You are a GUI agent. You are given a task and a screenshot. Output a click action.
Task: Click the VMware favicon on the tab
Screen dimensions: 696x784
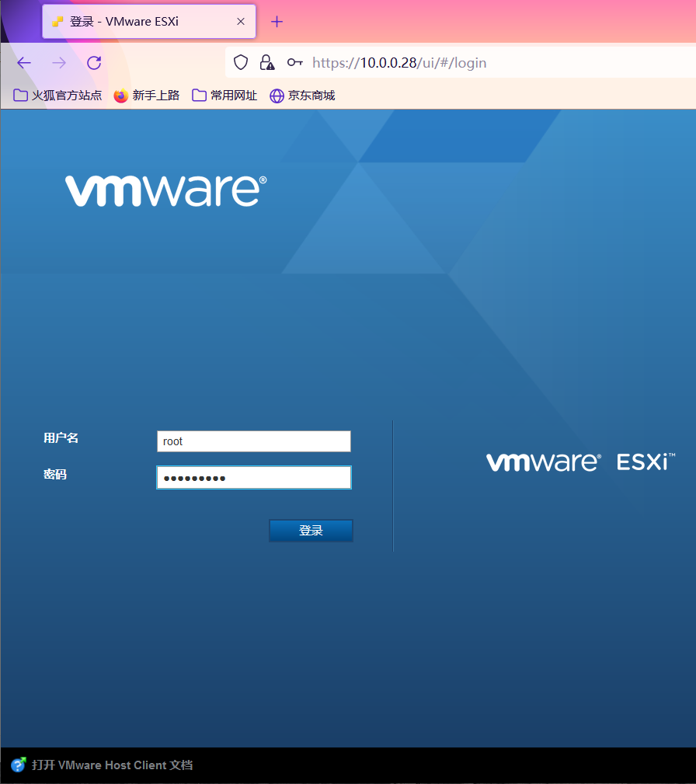(57, 22)
